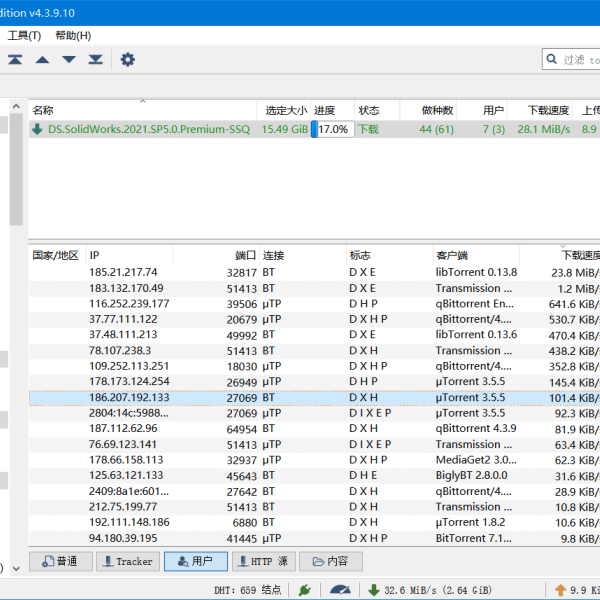Click the connection status plug icon
The image size is (600, 600).
[x=305, y=590]
